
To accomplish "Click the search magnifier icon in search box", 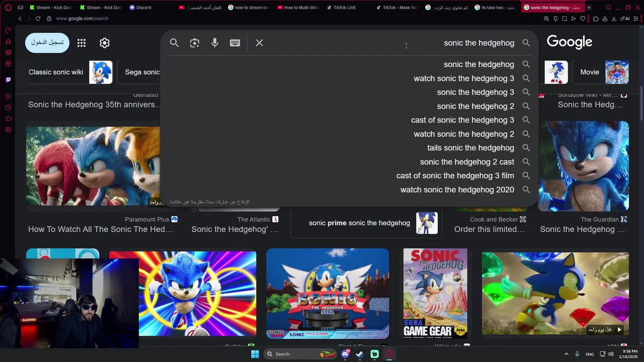I will click(174, 43).
